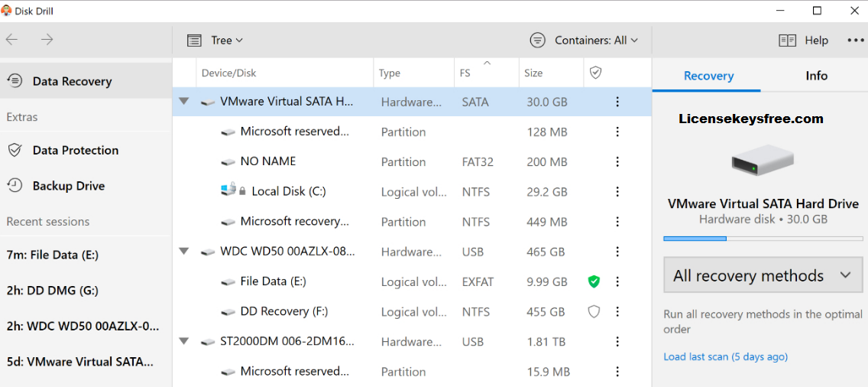Open options menu for 128 MB Microsoft reserved row
Image resolution: width=868 pixels, height=387 pixels.
click(617, 132)
